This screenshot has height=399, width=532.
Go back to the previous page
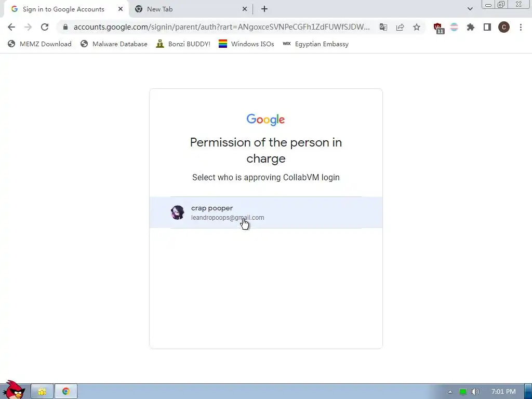pyautogui.click(x=11, y=27)
